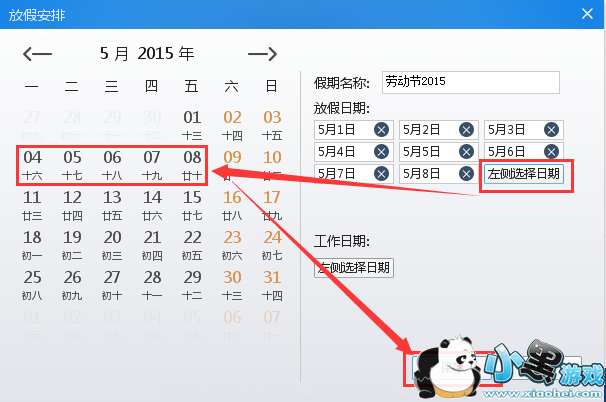The image size is (606, 402).
Task: Select May 05 on the calendar
Action: (x=72, y=165)
